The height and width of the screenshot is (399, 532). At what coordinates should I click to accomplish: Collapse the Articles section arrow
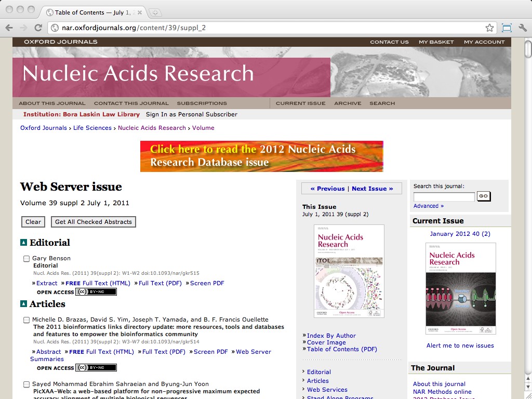pyautogui.click(x=23, y=303)
